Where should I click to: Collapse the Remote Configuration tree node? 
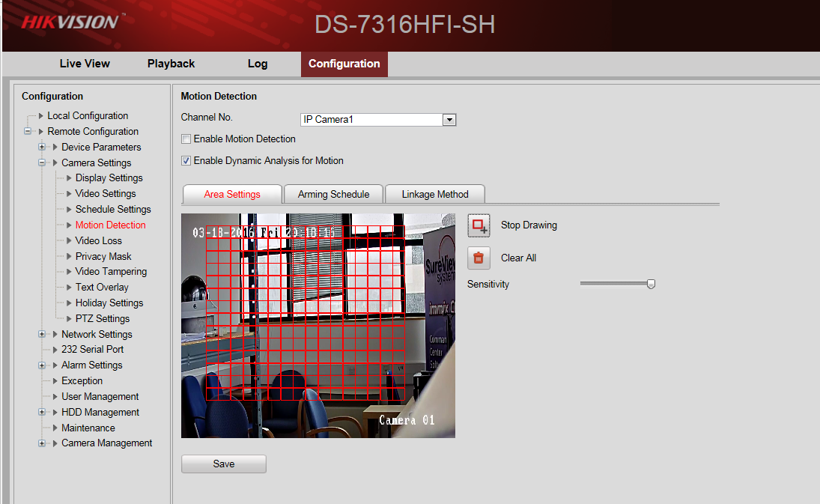[x=28, y=131]
